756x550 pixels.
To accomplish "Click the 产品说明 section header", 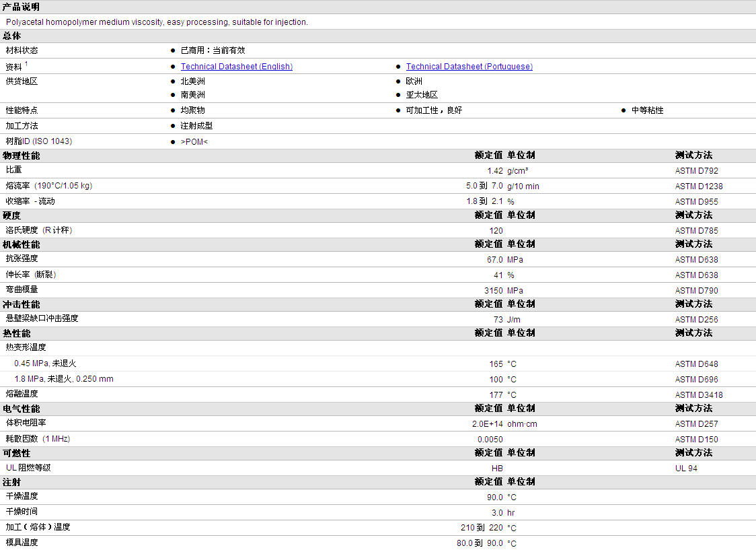I will (x=21, y=7).
